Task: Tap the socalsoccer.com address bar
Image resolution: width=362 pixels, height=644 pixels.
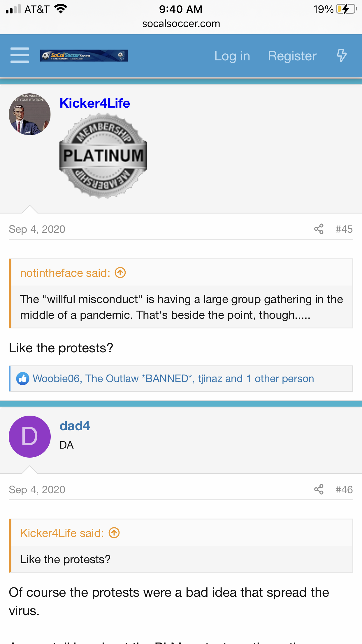Action: [181, 24]
